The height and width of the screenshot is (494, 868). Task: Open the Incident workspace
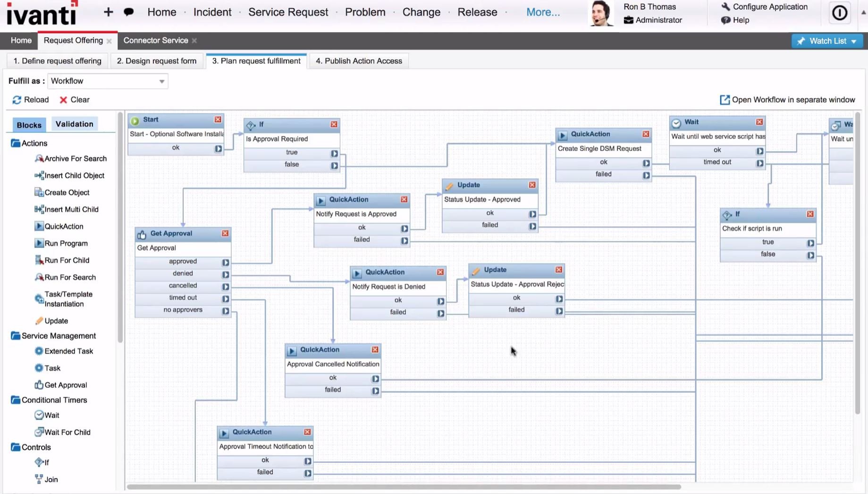[212, 12]
